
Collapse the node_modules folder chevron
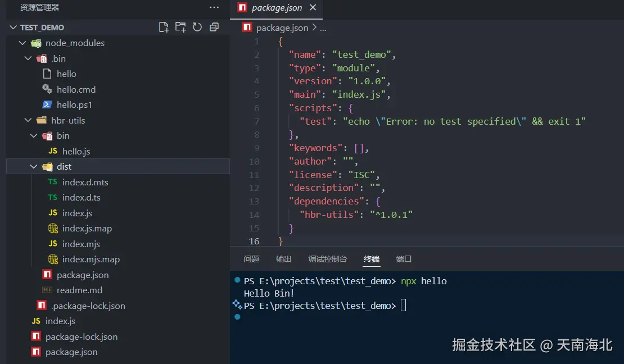pos(22,43)
